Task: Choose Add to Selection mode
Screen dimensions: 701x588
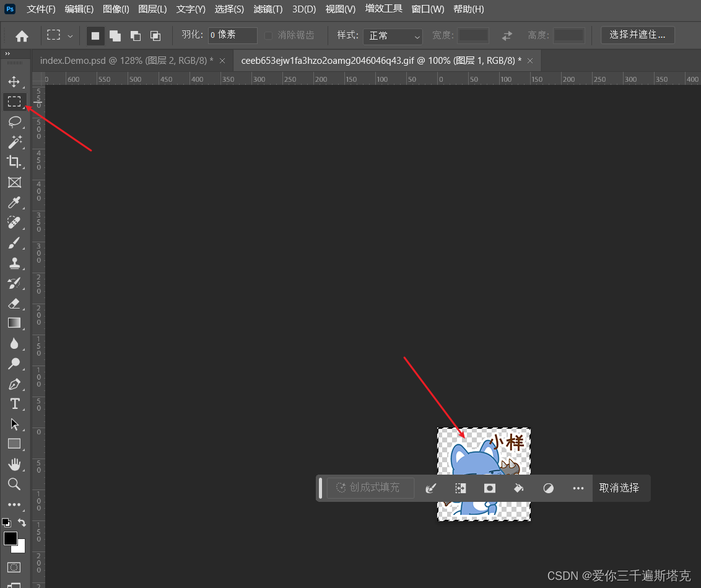Action: 115,36
